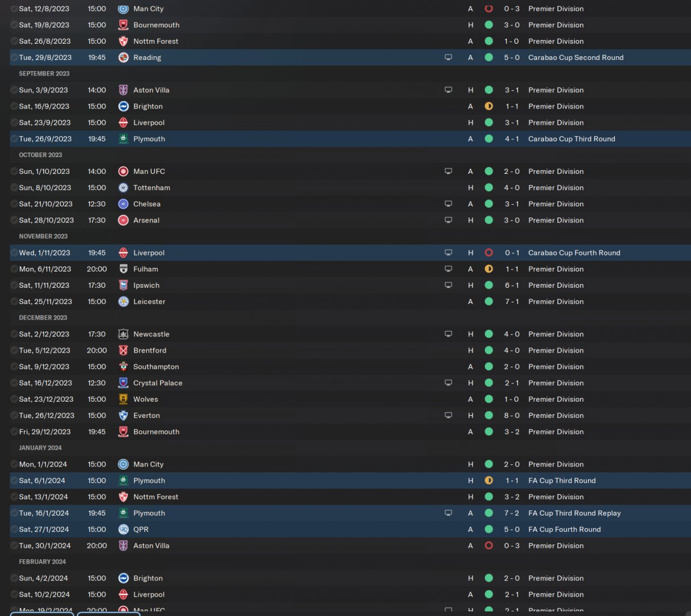This screenshot has width=691, height=616.
Task: Open the 8 - 0 Everton match result
Action: [512, 415]
